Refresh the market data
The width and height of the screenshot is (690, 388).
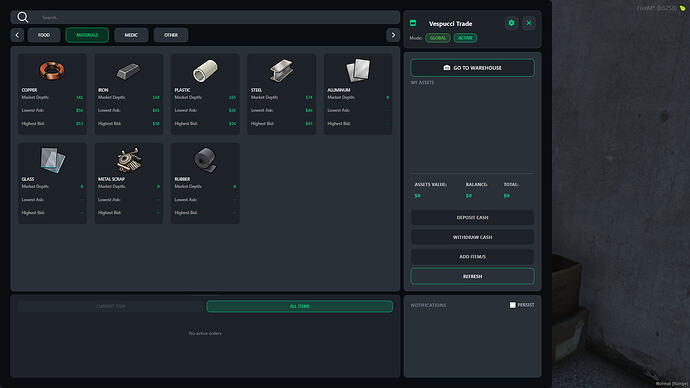click(x=472, y=276)
